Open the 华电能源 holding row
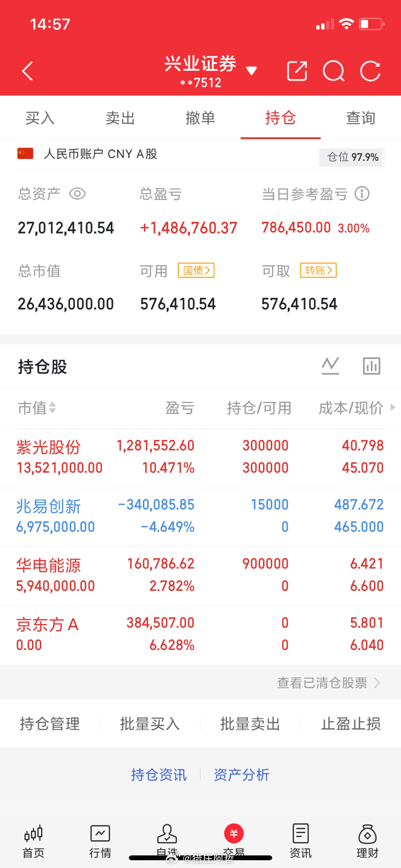 200,576
